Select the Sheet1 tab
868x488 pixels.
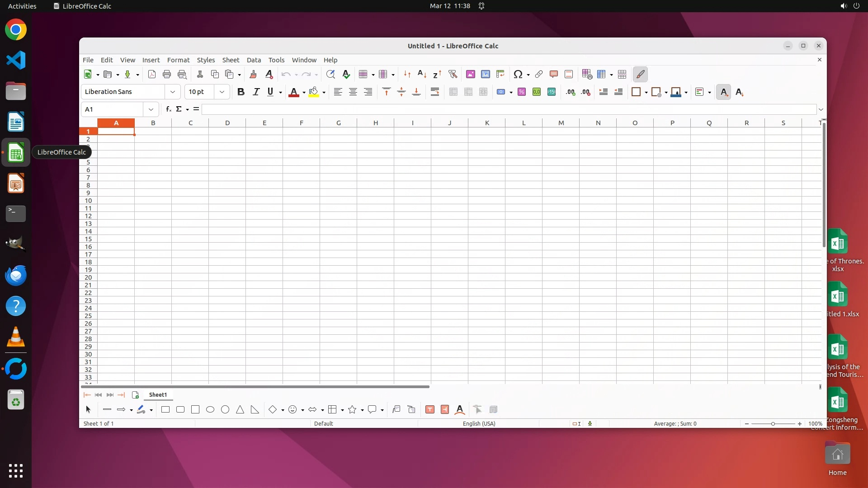tap(158, 395)
